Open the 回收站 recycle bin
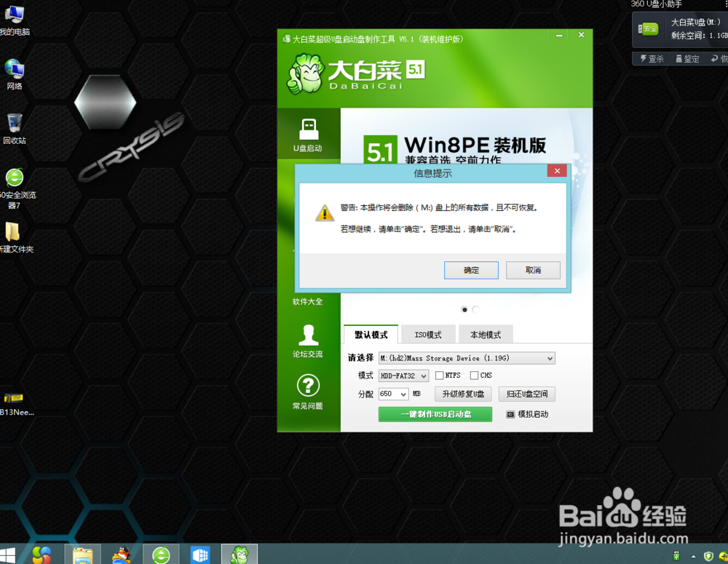 [x=15, y=129]
